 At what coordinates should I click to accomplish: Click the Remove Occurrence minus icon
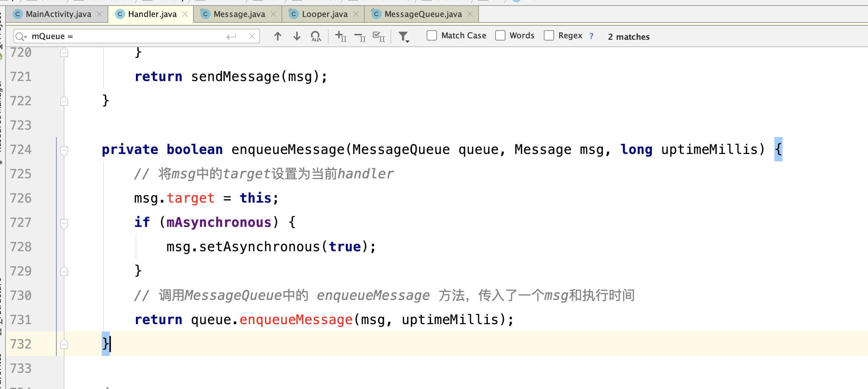pyautogui.click(x=360, y=36)
